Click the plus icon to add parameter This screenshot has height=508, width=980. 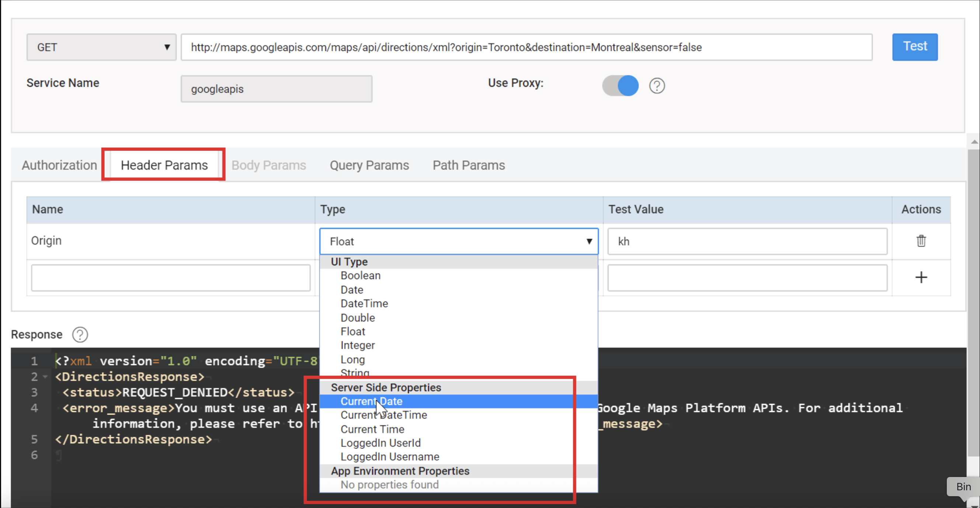tap(921, 277)
